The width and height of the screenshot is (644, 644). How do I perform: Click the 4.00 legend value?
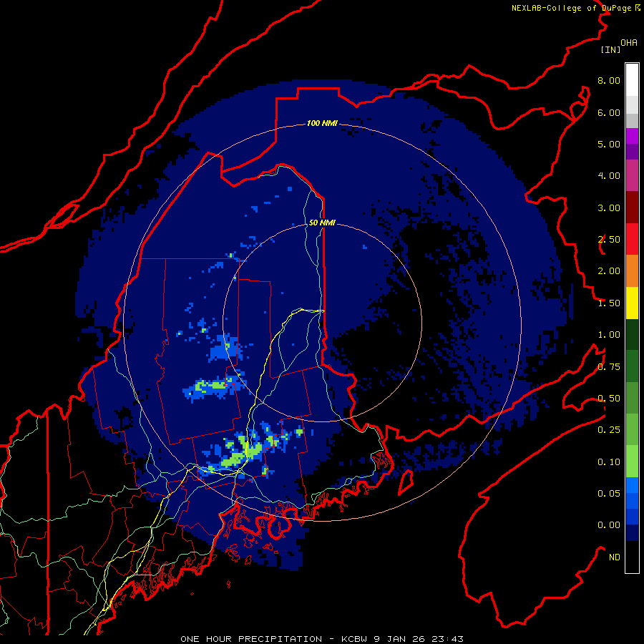pos(609,176)
